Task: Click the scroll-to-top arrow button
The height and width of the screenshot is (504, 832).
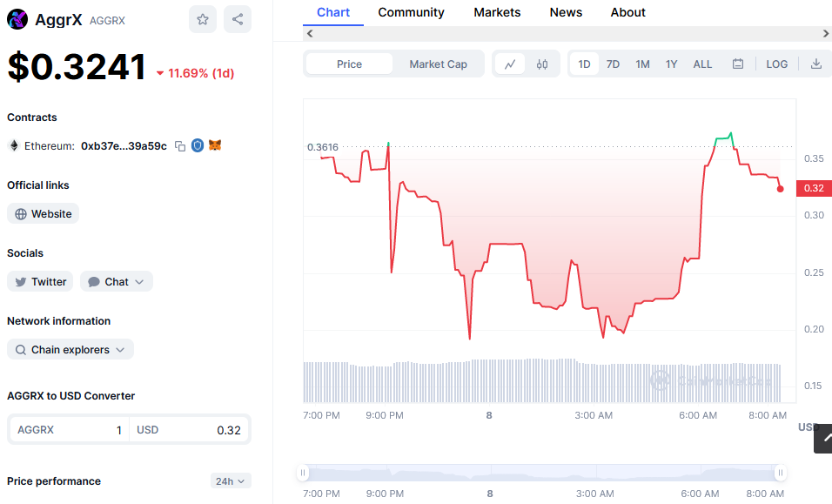Action: [824, 438]
